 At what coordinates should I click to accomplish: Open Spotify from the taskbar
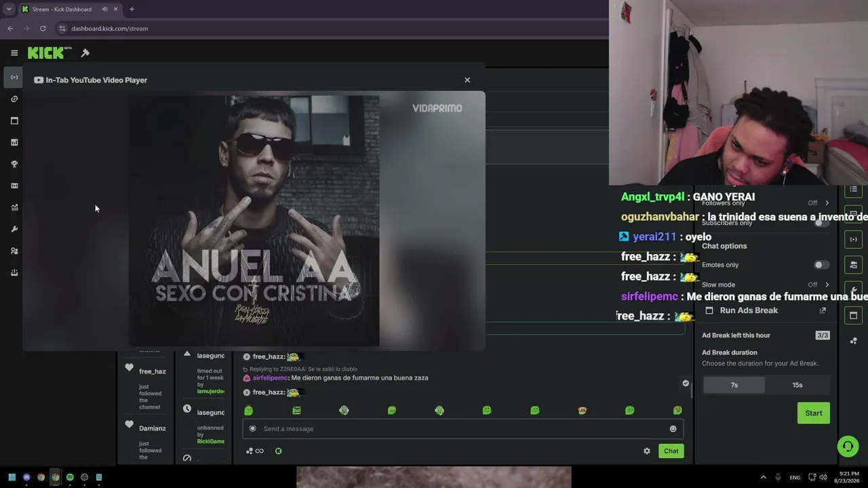coord(70,477)
